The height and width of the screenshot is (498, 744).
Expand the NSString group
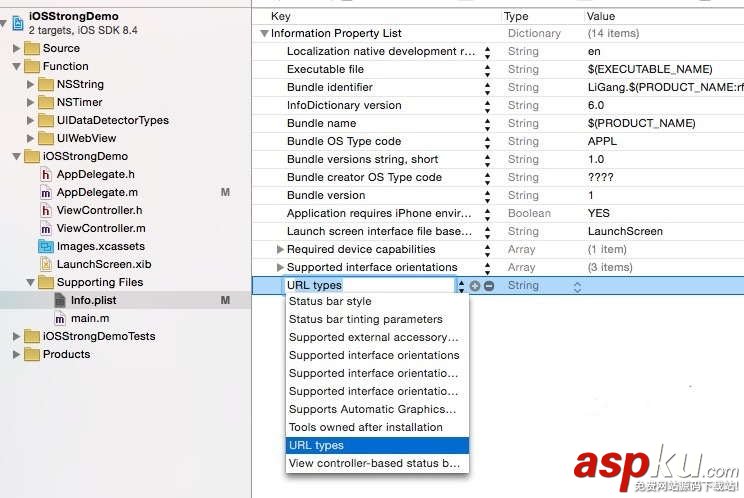point(30,84)
